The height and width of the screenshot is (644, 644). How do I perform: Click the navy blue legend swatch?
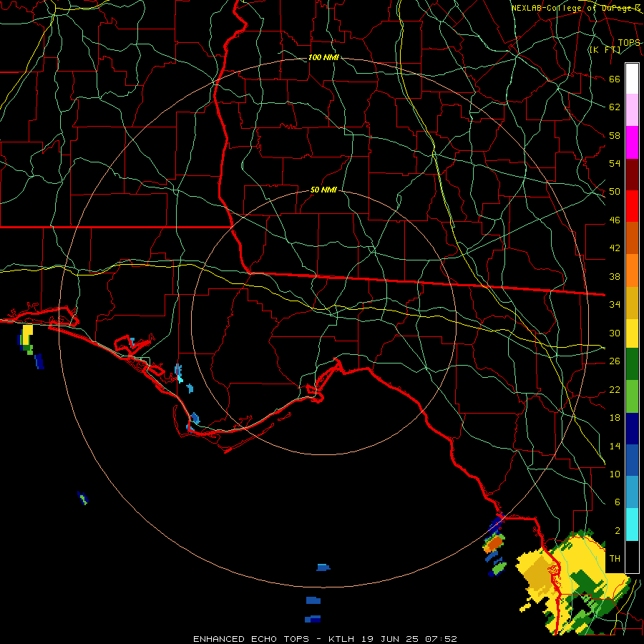coord(632,429)
